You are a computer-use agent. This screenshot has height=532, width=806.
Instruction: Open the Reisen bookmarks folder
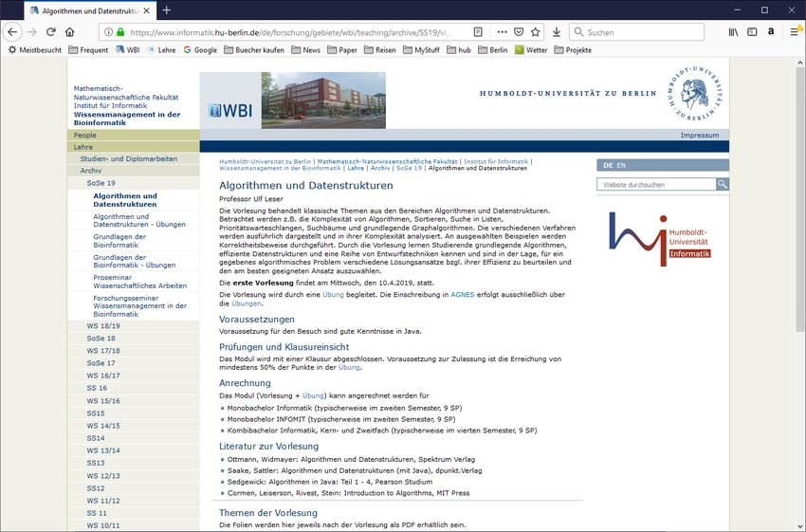tap(380, 50)
